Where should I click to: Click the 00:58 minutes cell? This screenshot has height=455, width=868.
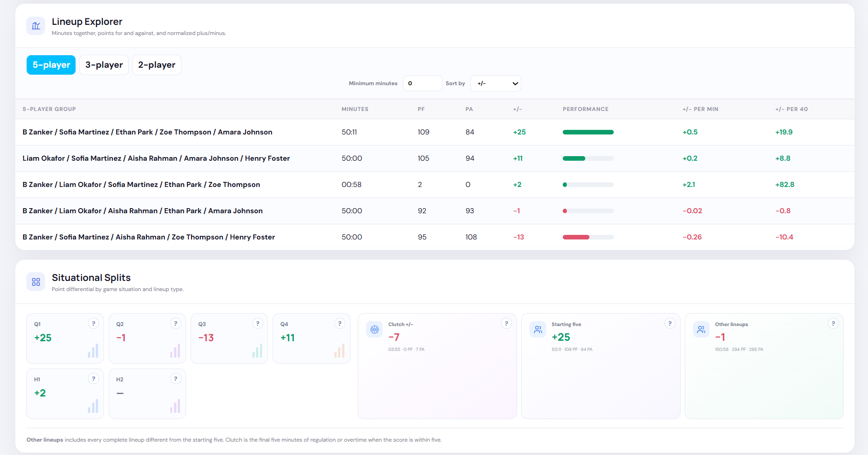351,185
